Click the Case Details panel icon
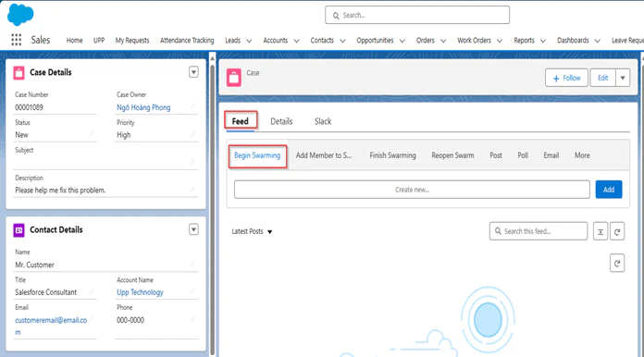Image resolution: width=644 pixels, height=357 pixels. pyautogui.click(x=19, y=73)
